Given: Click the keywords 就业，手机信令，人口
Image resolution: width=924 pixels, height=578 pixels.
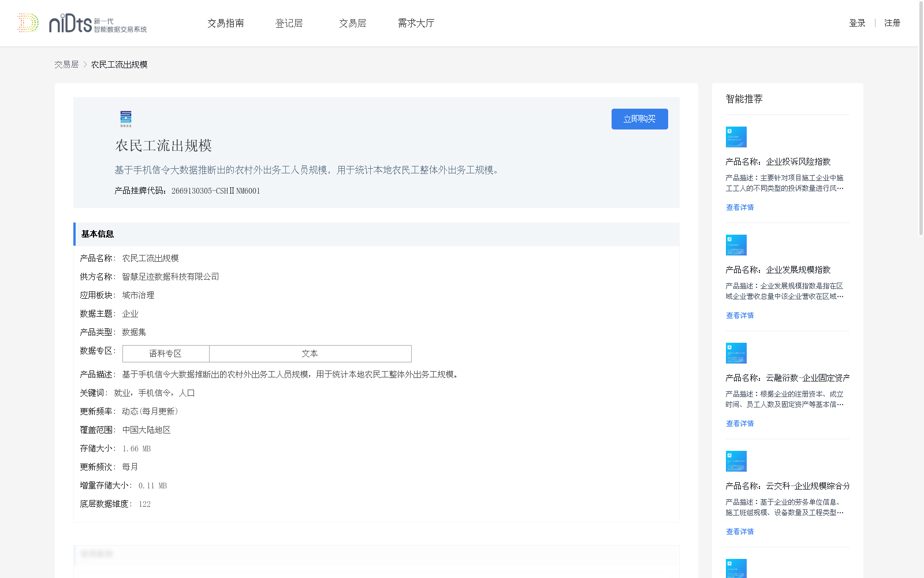Looking at the screenshot, I should click(154, 393).
